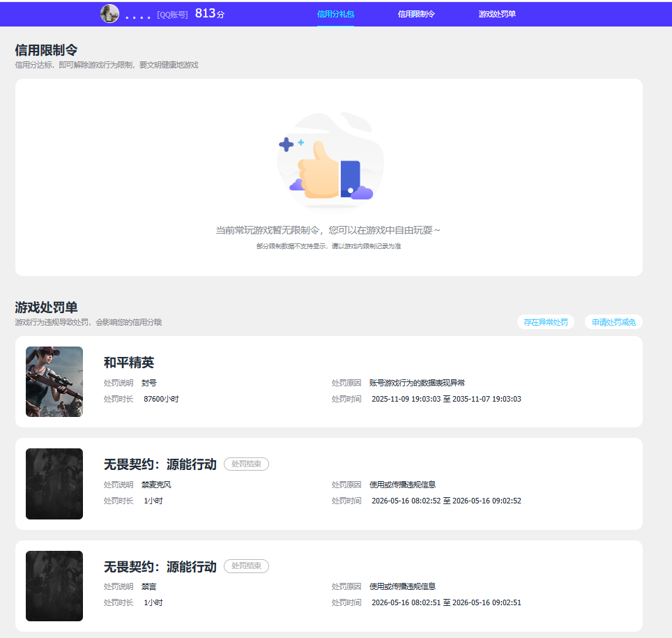
Task: Click the 当前常玩游戏暂无限制令 message
Action: (x=328, y=230)
